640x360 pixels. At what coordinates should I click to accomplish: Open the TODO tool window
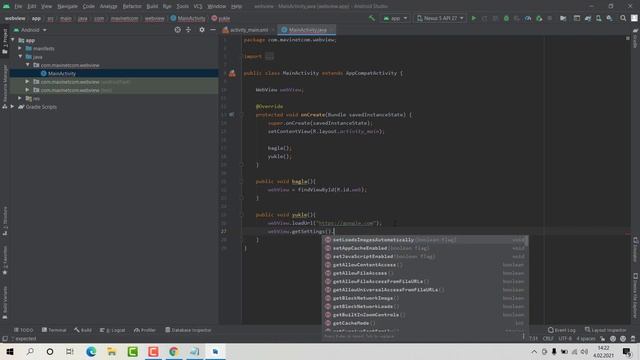24,330
